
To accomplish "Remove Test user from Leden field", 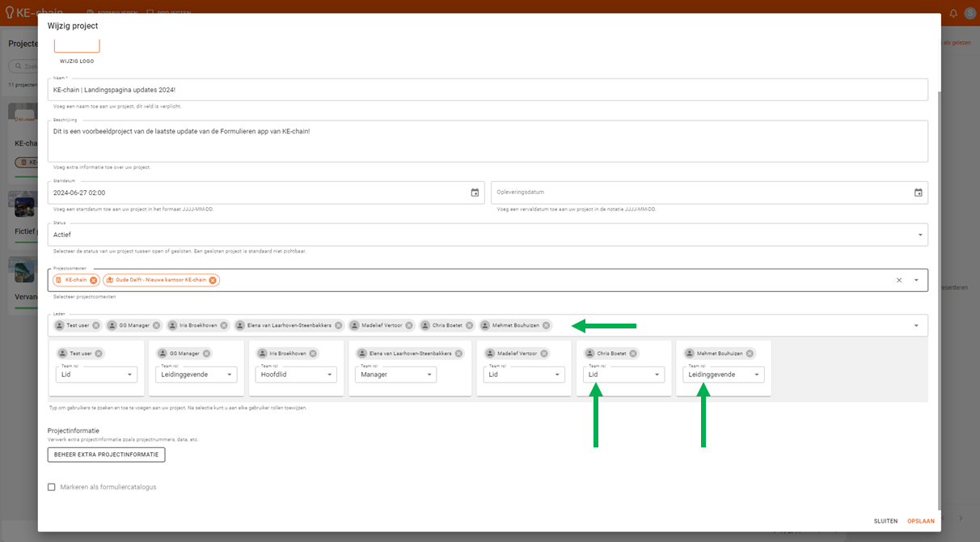I will click(x=96, y=325).
